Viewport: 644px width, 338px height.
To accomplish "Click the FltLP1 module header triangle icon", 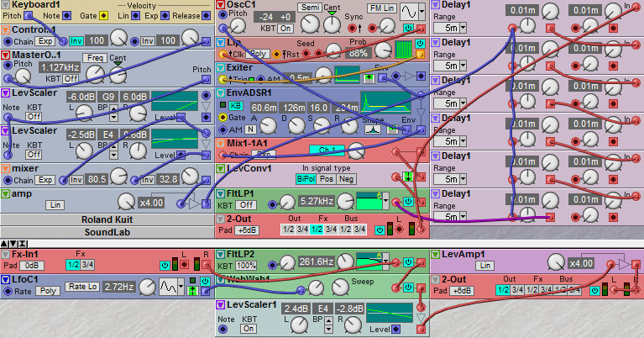I will (220, 193).
